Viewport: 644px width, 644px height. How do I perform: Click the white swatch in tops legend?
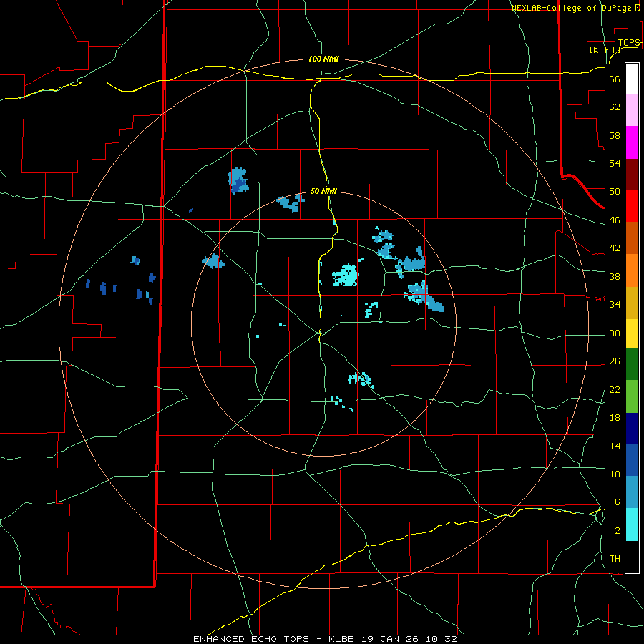pyautogui.click(x=632, y=79)
